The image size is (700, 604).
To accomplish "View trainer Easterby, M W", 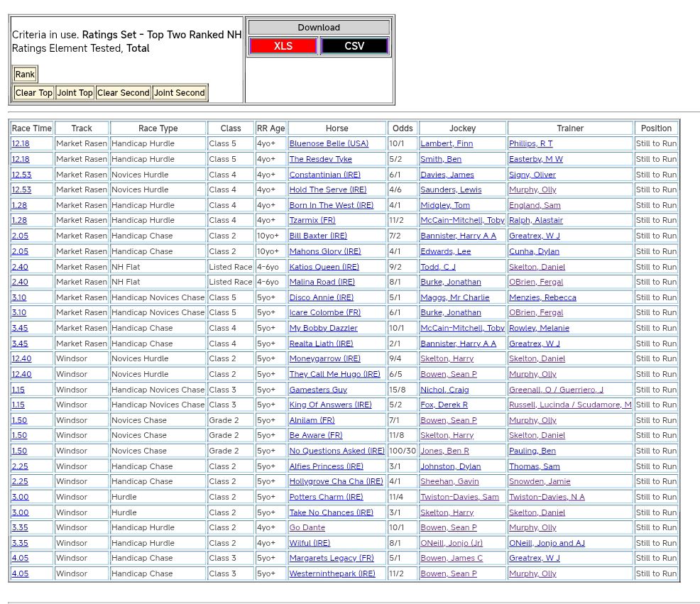I will [x=535, y=159].
